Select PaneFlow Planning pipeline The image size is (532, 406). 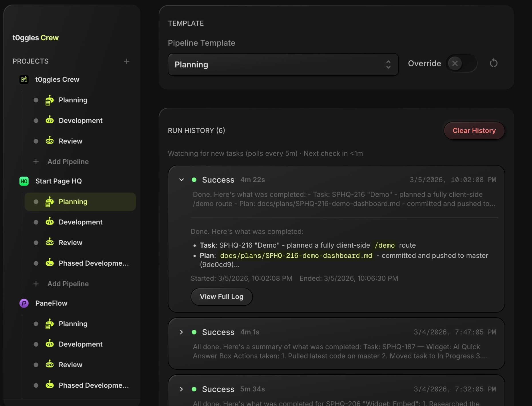[x=73, y=324]
